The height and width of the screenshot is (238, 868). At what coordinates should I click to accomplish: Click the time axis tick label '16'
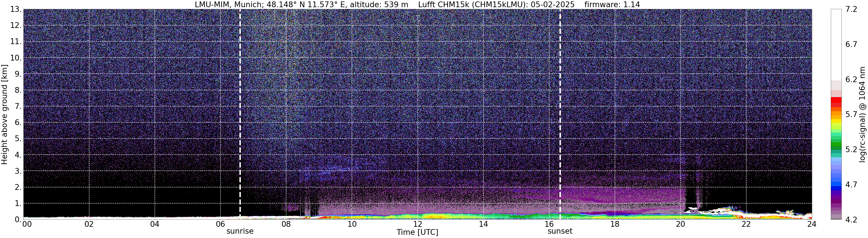point(549,224)
